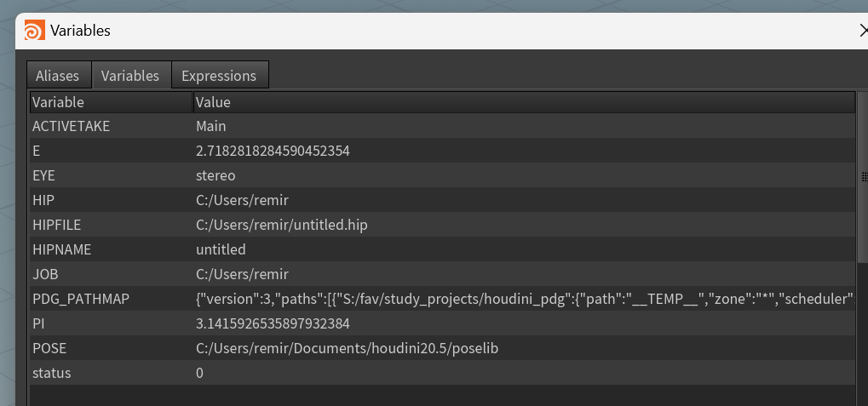Click the untitled value

coord(221,249)
